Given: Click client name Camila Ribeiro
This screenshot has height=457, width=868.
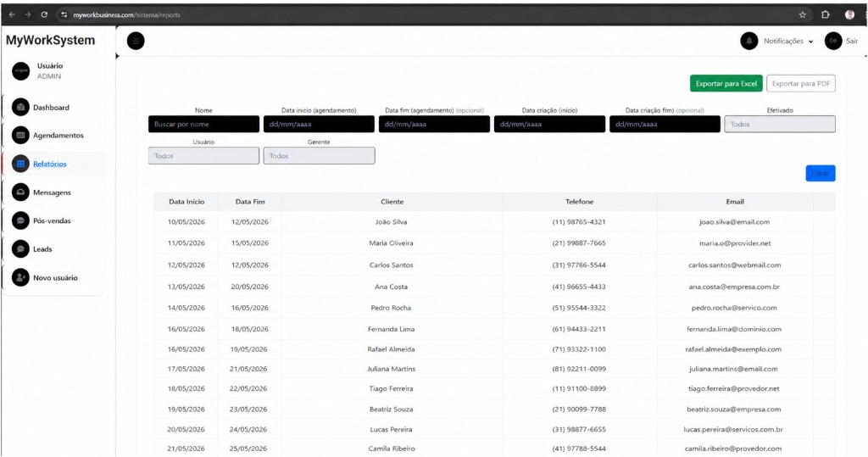Looking at the screenshot, I should [x=392, y=449].
